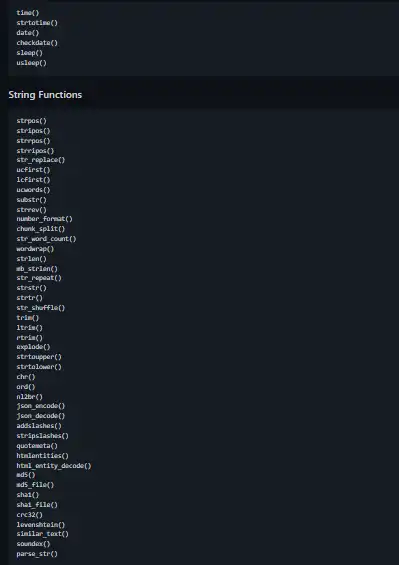Viewport: 399px width, 565px height.
Task: Click the date() function name
Action: (28, 33)
